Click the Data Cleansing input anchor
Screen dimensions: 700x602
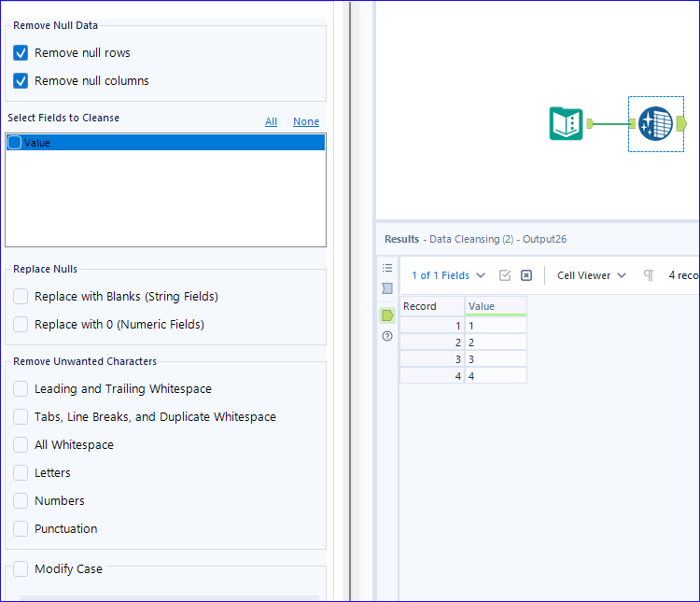click(x=632, y=124)
